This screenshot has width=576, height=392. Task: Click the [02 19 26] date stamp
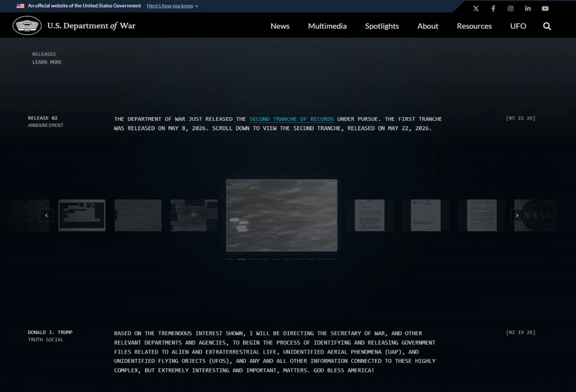(521, 333)
